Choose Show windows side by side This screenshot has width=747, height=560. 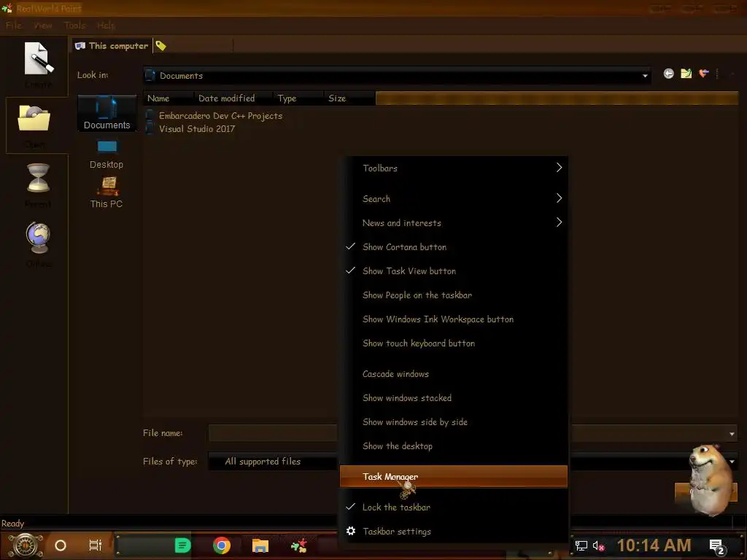[454, 422]
